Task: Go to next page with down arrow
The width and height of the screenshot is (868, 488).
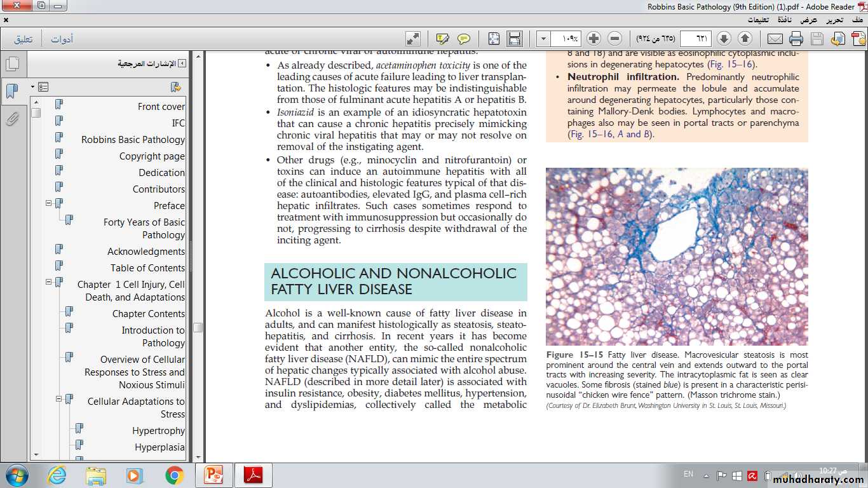Action: [724, 39]
